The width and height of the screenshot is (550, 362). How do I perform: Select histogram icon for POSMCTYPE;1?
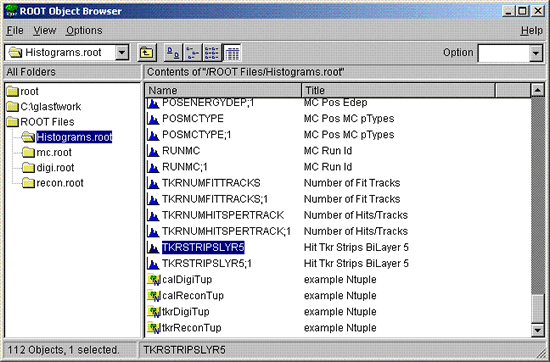point(153,135)
